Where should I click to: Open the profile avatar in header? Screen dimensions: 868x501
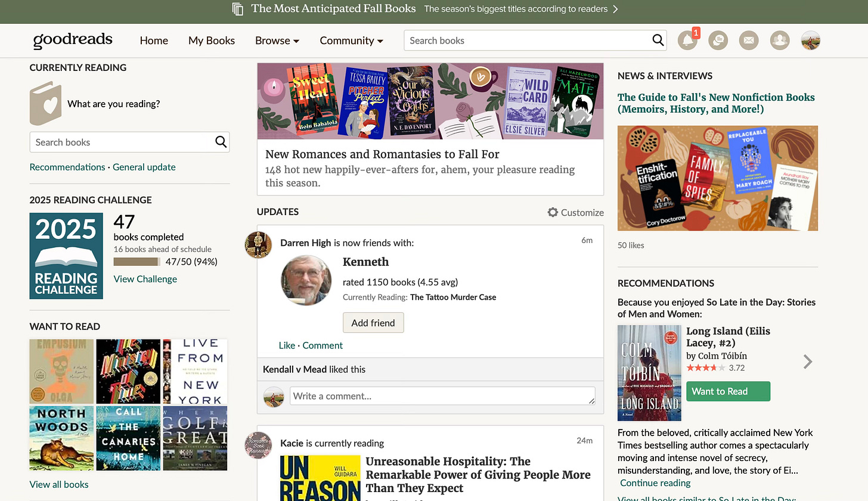(x=811, y=41)
